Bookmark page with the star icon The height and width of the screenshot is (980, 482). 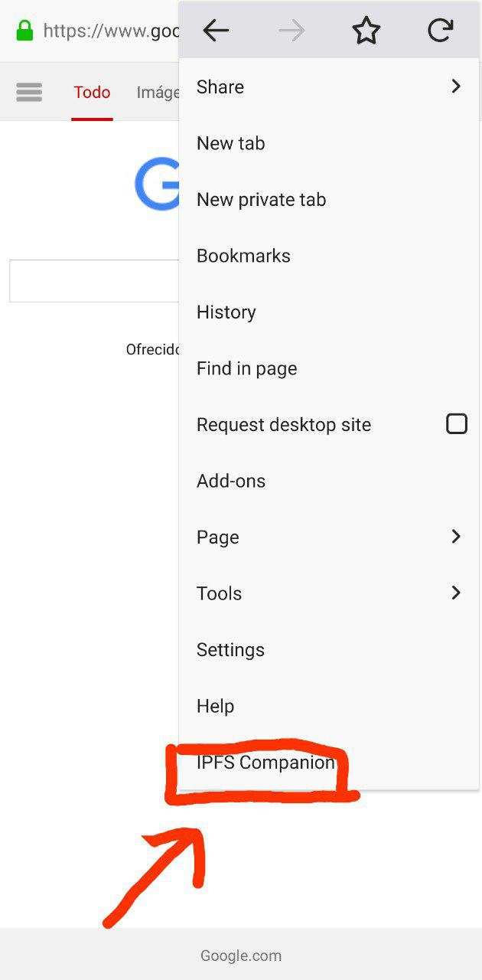click(x=366, y=31)
